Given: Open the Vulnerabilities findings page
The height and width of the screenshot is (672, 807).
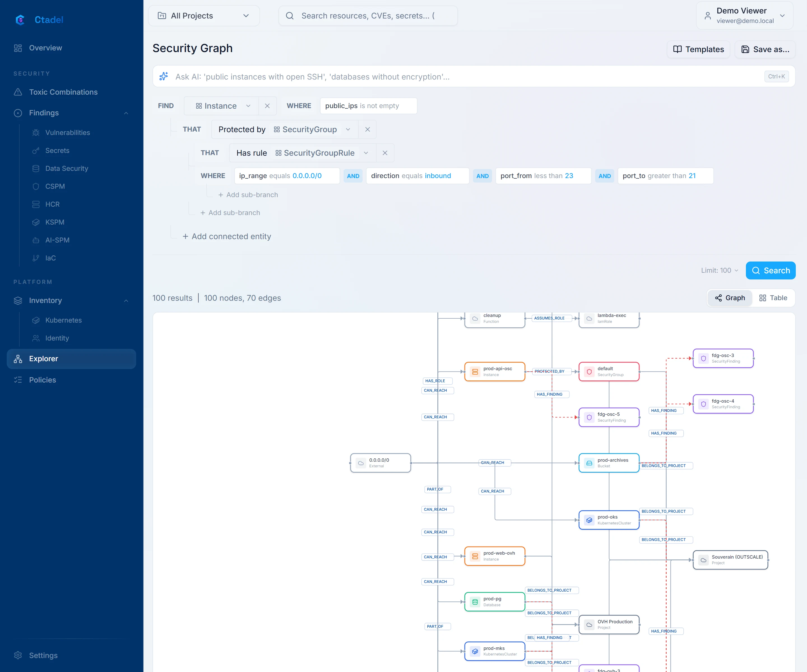Looking at the screenshot, I should tap(68, 132).
